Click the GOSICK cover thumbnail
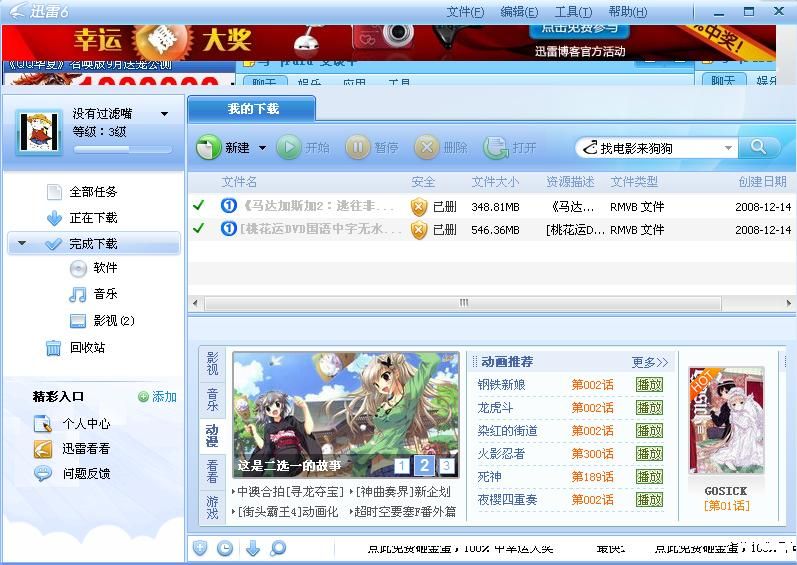The height and width of the screenshot is (565, 797). click(x=726, y=421)
